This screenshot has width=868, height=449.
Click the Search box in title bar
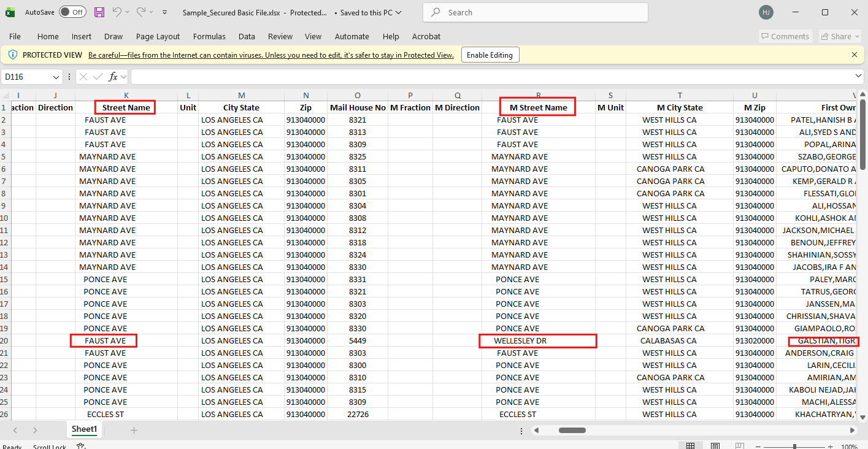coord(536,12)
